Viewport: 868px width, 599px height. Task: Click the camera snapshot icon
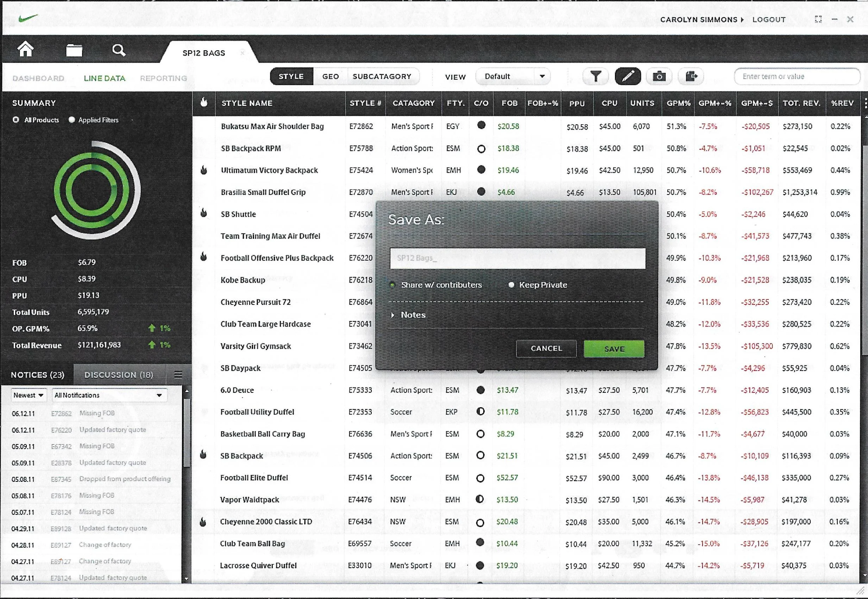click(x=659, y=77)
